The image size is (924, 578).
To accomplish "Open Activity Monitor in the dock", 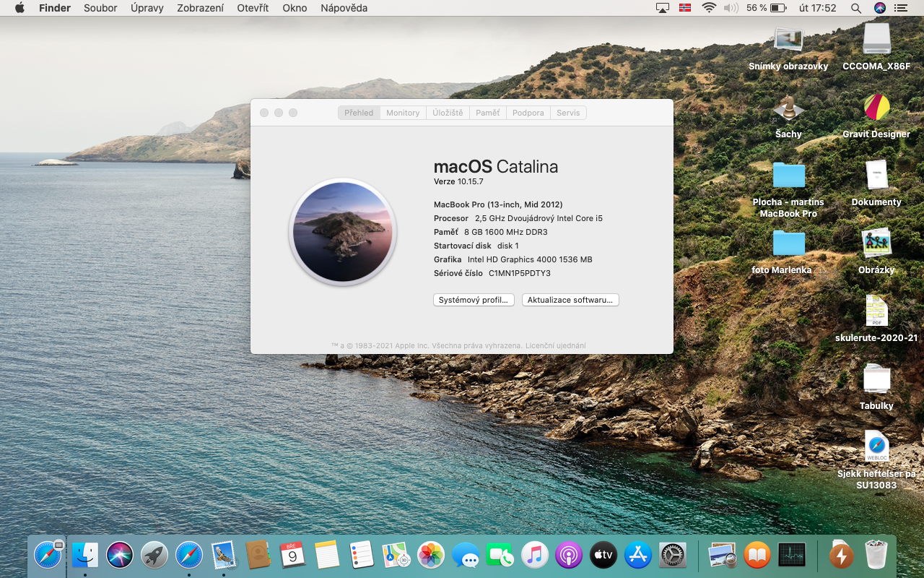I will 791,555.
